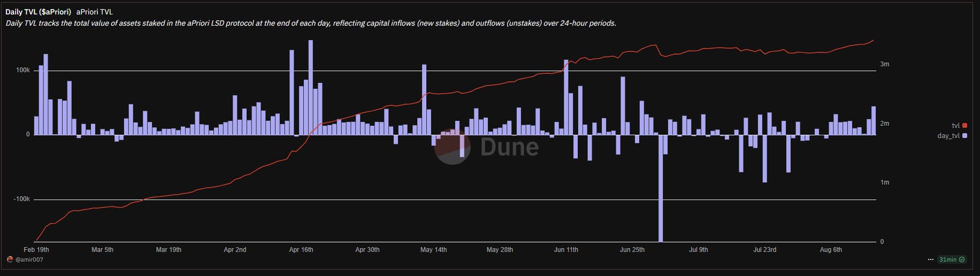Image resolution: width=980 pixels, height=276 pixels.
Task: Open the three-dot options menu
Action: 931,259
